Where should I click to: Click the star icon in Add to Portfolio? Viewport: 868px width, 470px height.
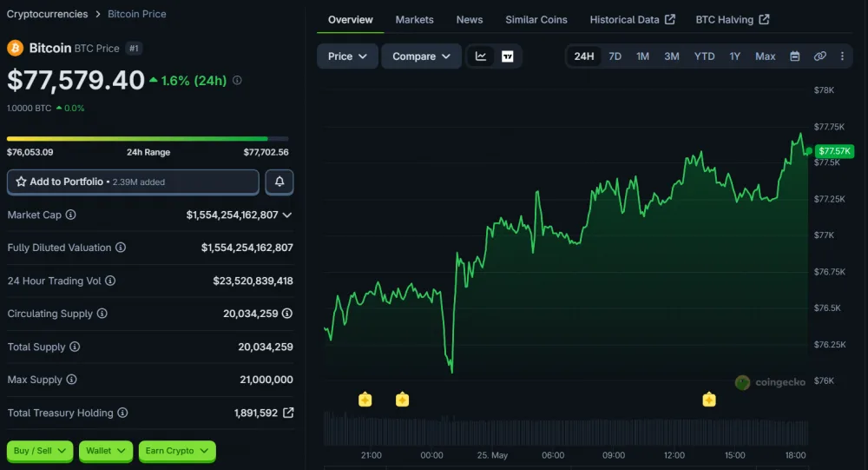(x=21, y=182)
